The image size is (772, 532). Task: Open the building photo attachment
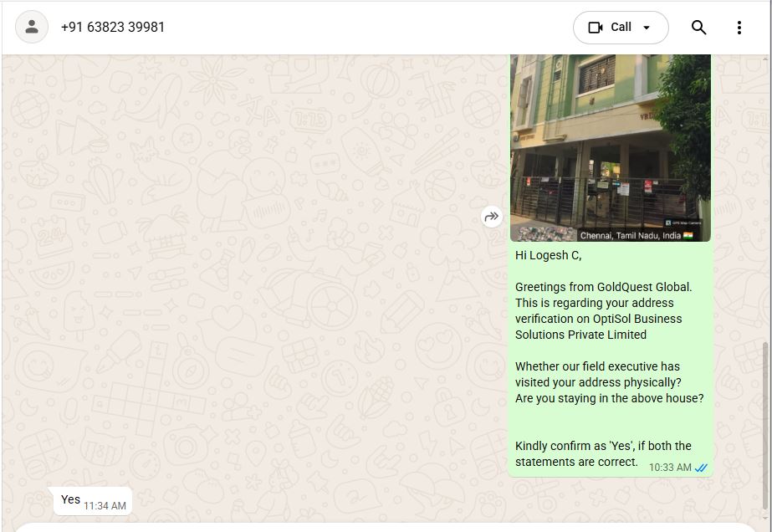(x=611, y=148)
